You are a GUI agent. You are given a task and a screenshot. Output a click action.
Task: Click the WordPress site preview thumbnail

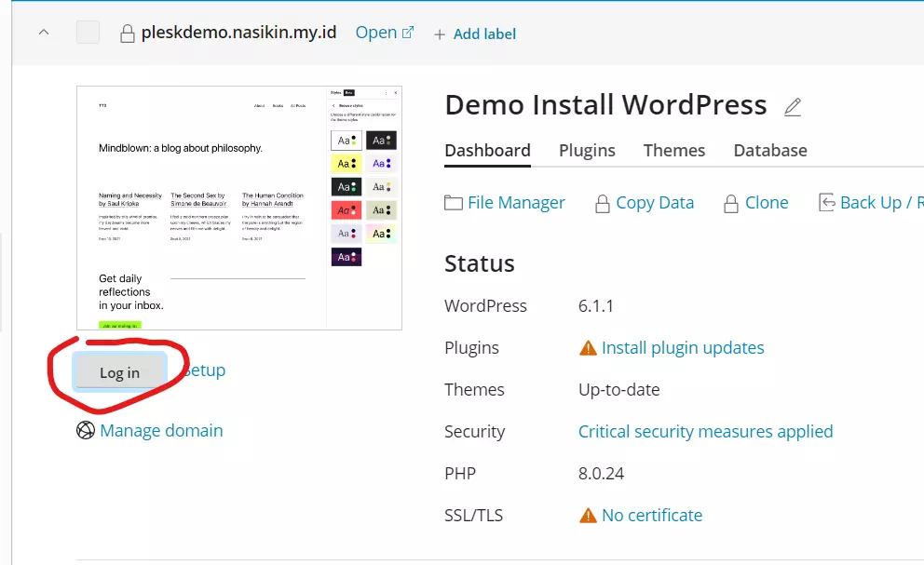click(239, 208)
